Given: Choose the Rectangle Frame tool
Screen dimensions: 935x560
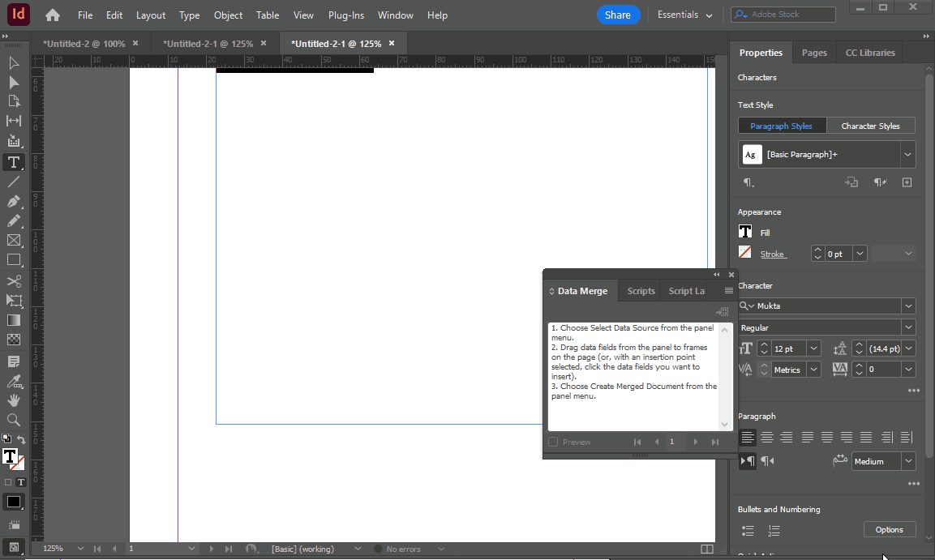Looking at the screenshot, I should point(14,241).
